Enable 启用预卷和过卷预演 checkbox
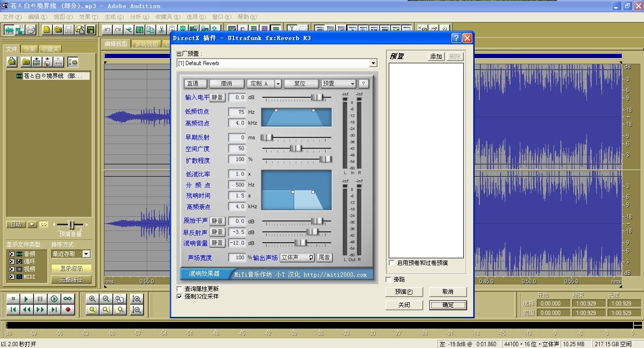The image size is (644, 348). click(392, 263)
